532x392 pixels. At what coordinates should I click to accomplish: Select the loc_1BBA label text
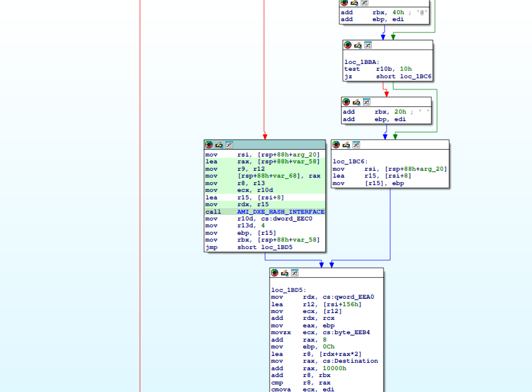pos(362,62)
